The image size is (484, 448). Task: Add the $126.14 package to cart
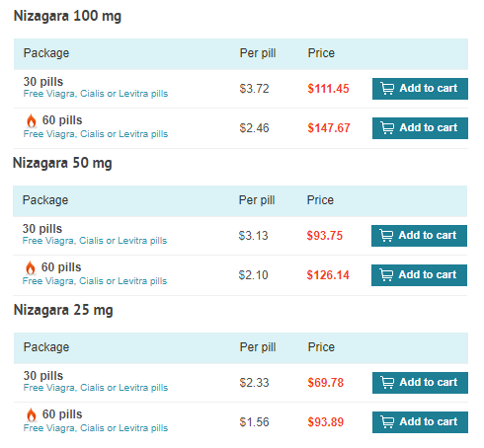coord(419,275)
